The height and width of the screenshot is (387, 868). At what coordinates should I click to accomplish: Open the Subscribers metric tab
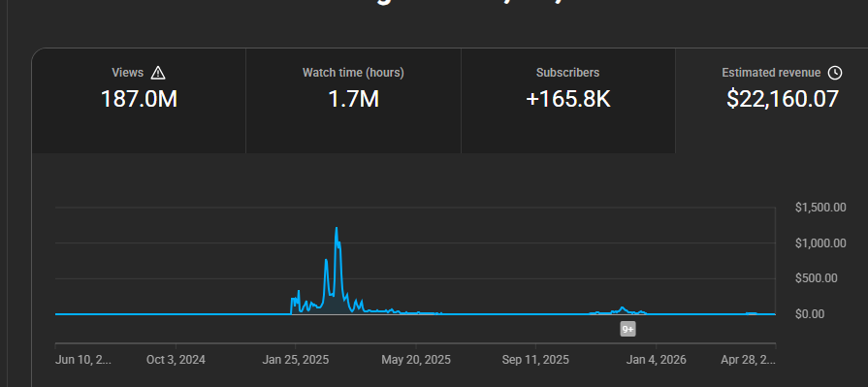[x=568, y=101]
